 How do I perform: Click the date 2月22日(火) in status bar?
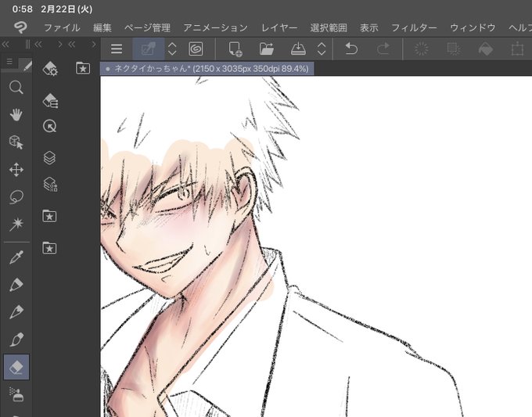[66, 9]
